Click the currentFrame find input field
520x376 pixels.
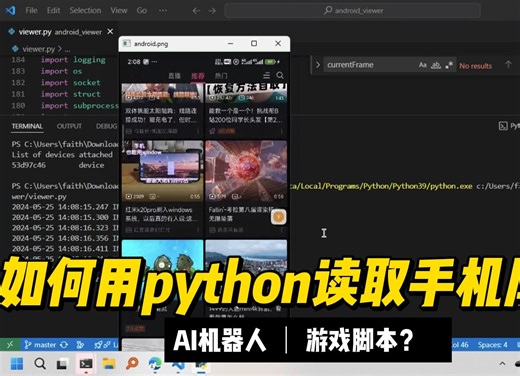[370, 65]
